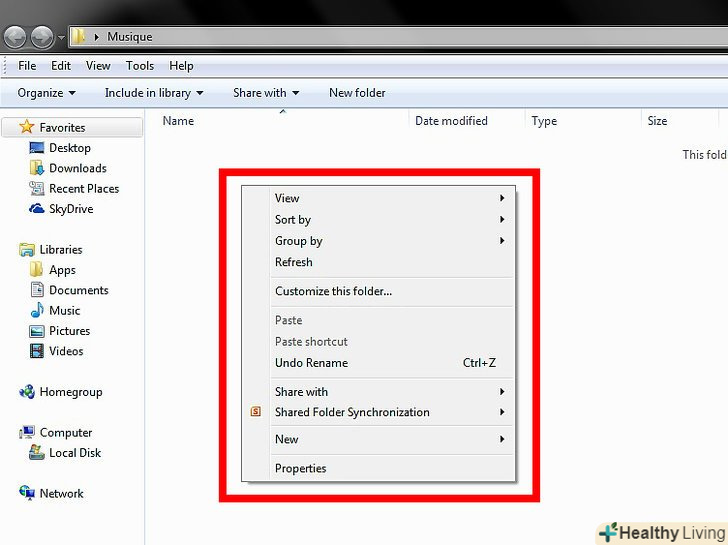Click the Computer icon in sidebar
The height and width of the screenshot is (545, 728).
coord(27,432)
